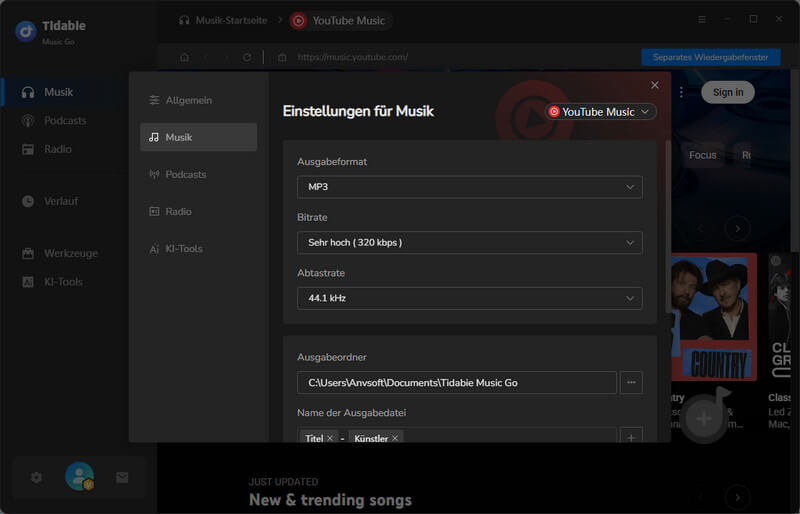800x514 pixels.
Task: Open the Radio settings tab
Action: coord(198,211)
